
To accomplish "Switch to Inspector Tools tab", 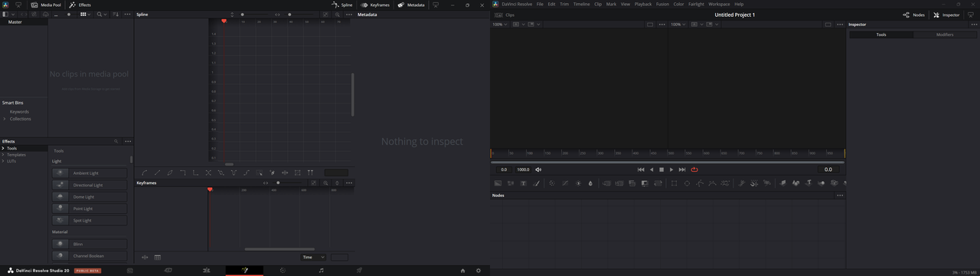I will click(x=881, y=34).
